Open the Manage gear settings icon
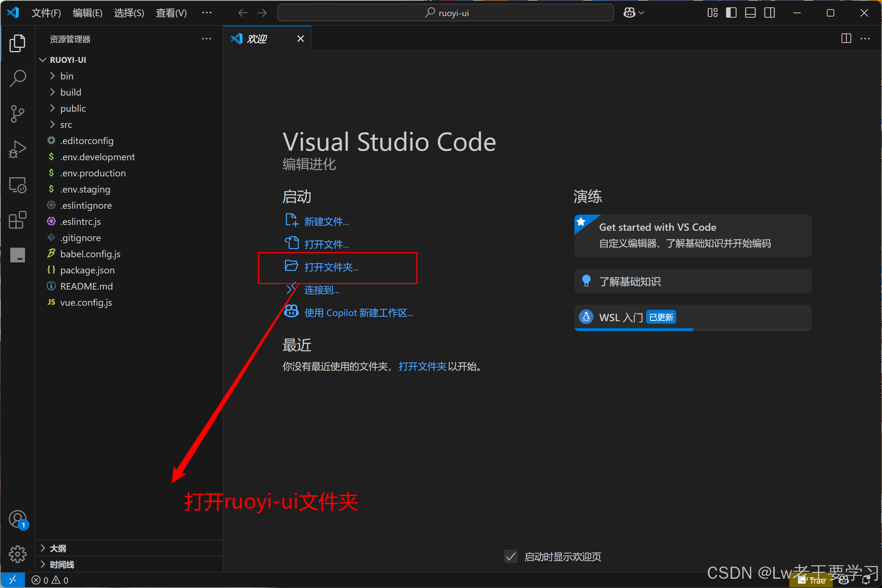The width and height of the screenshot is (882, 588). pyautogui.click(x=17, y=554)
